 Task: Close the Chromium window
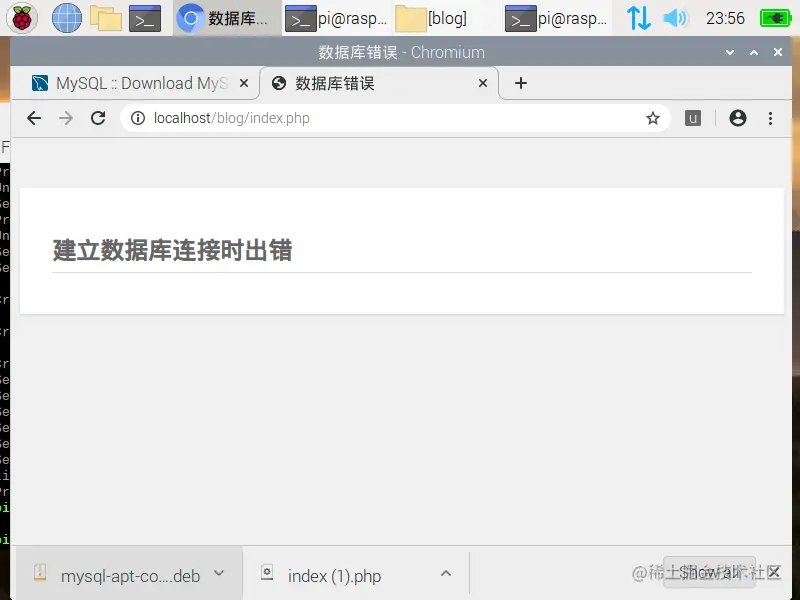coord(778,52)
